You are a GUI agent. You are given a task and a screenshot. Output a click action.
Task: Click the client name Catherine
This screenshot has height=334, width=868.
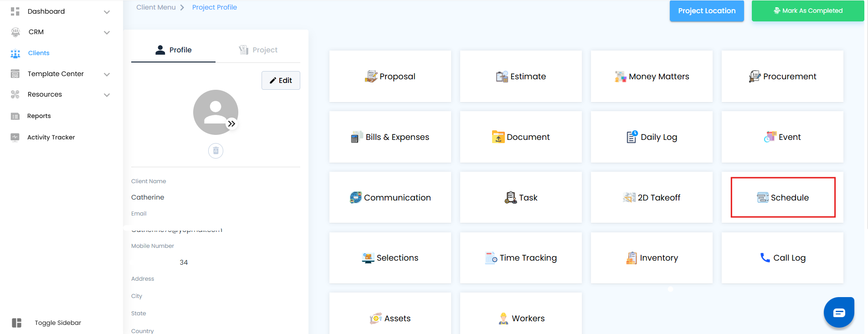[x=148, y=197]
